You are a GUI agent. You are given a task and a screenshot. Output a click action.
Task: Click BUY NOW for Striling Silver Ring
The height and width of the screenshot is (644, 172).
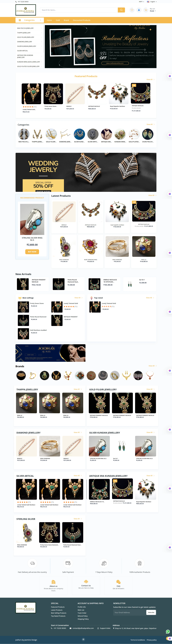click(x=32, y=252)
